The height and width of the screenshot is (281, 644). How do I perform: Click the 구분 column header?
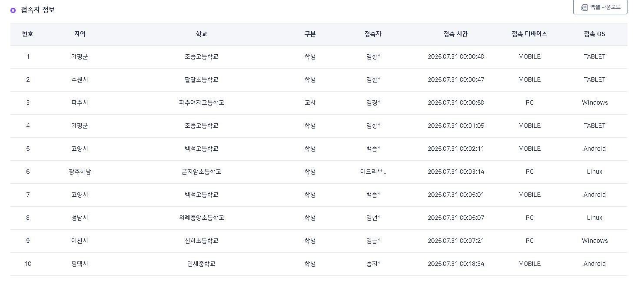310,34
